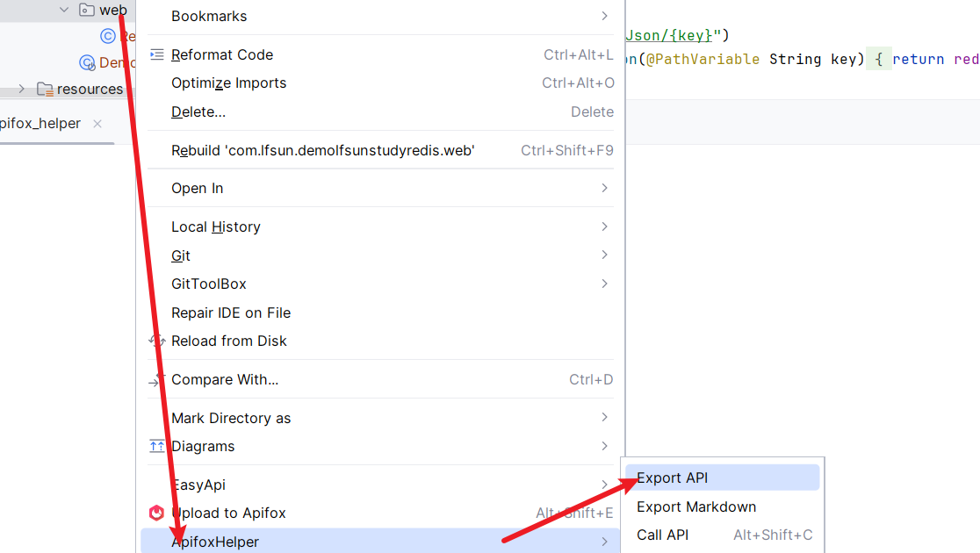Click the Reformat Code icon
Screen dimensions: 980x553
point(156,54)
